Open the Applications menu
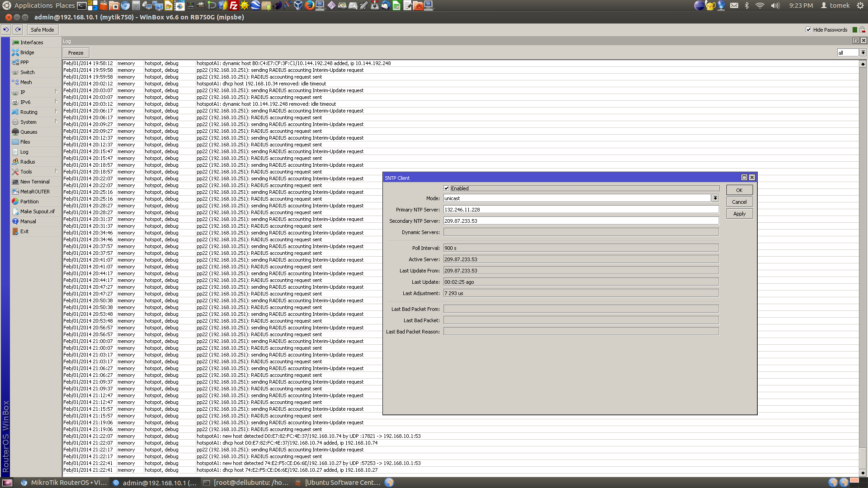This screenshot has height=488, width=868. tap(33, 5)
